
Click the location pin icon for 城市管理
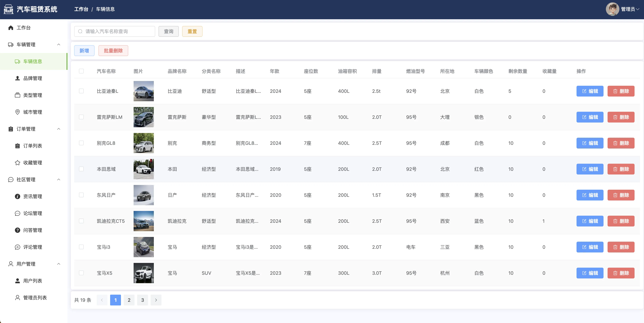point(18,112)
